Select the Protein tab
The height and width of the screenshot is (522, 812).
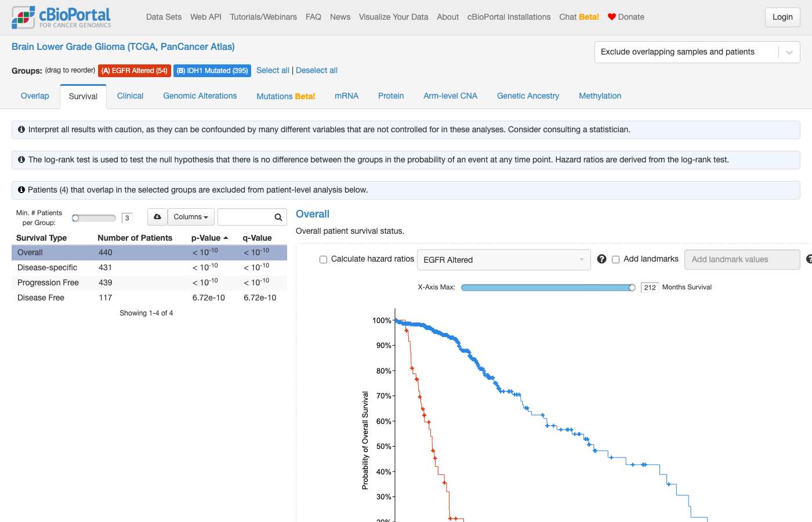pos(391,96)
